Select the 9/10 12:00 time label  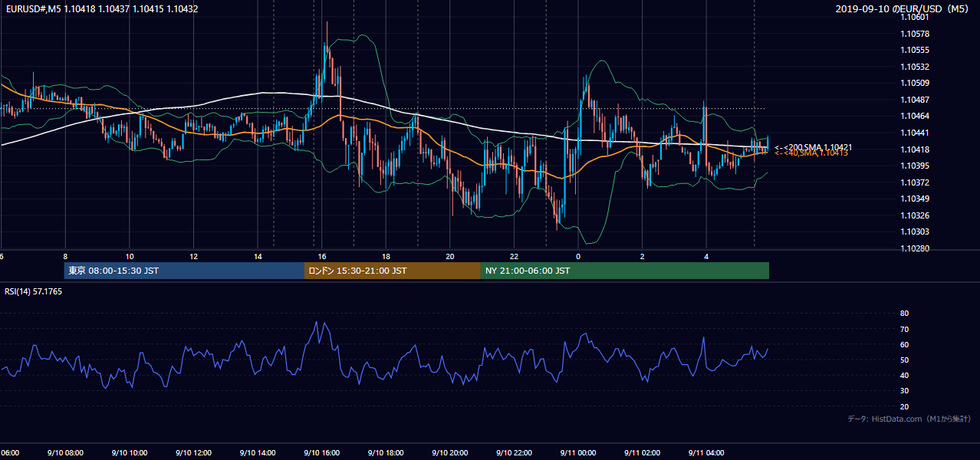point(192,453)
